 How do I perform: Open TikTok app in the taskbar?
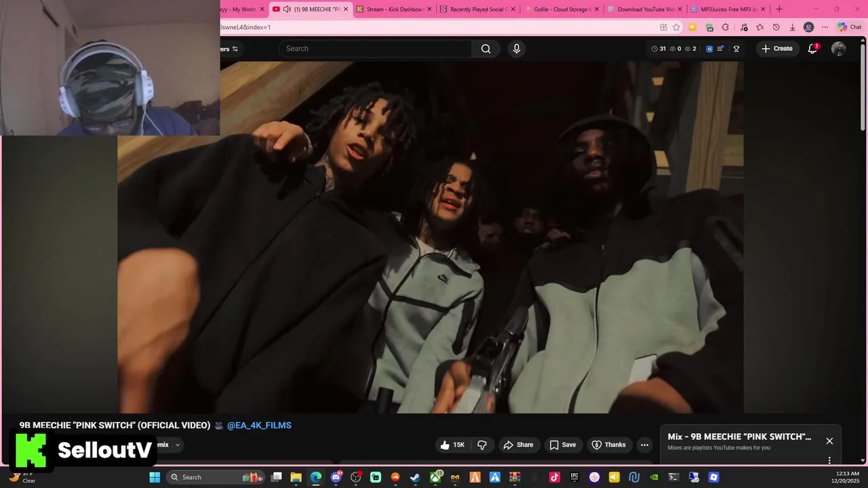[x=554, y=477]
